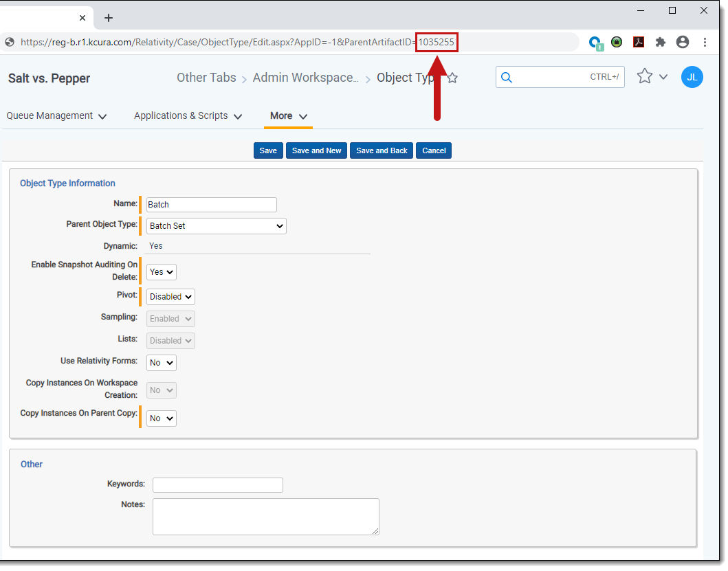
Task: Open Chrome three-dot menu
Action: (705, 42)
